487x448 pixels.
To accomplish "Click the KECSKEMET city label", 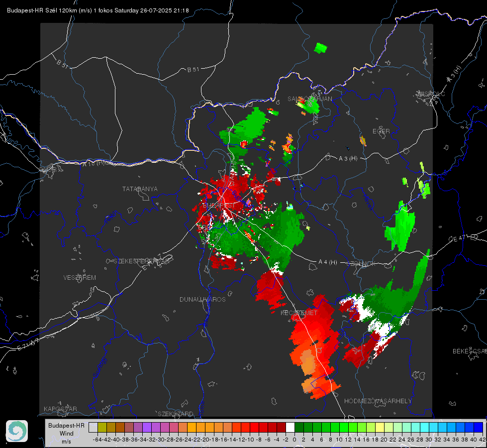I will (299, 313).
